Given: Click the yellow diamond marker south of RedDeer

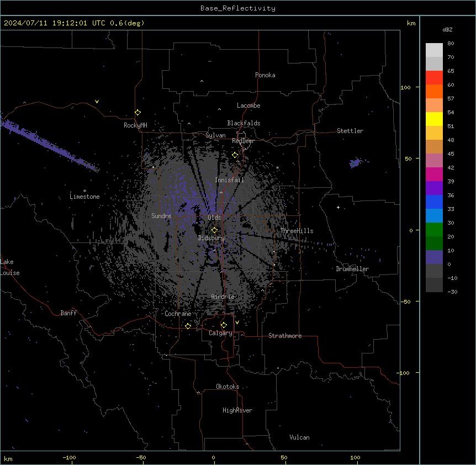Looking at the screenshot, I should (235, 155).
